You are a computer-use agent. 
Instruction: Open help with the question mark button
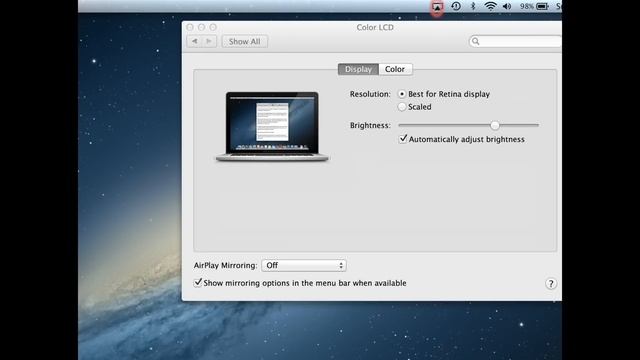tap(551, 284)
